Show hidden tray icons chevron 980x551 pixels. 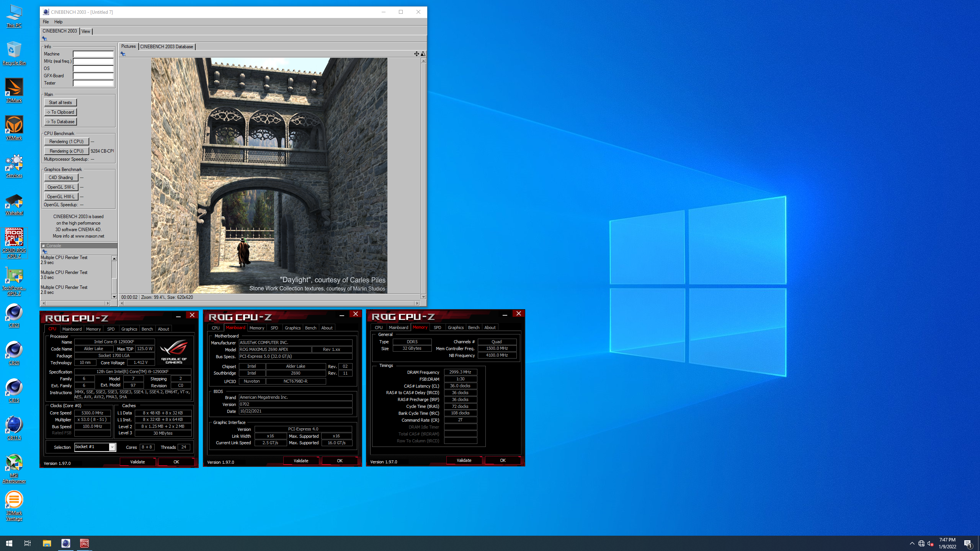click(912, 543)
